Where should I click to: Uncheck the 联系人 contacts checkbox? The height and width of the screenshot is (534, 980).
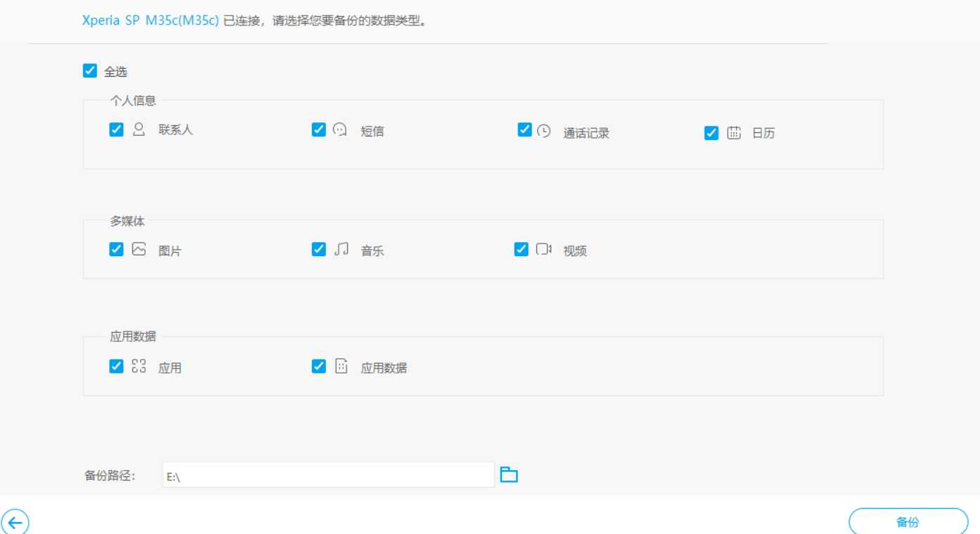click(116, 129)
